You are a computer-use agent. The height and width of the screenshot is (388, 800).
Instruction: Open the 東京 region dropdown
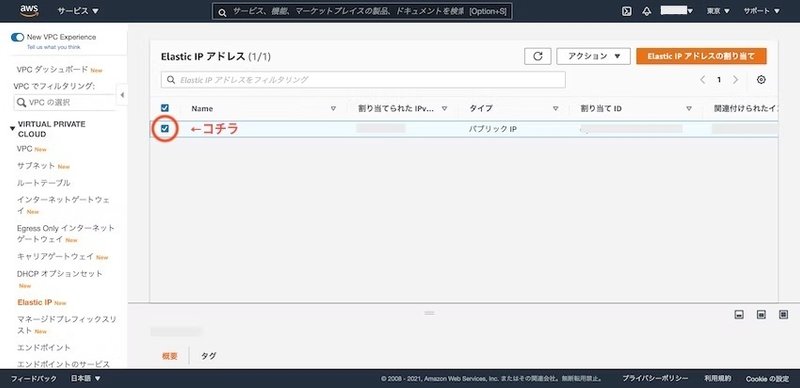(x=718, y=11)
